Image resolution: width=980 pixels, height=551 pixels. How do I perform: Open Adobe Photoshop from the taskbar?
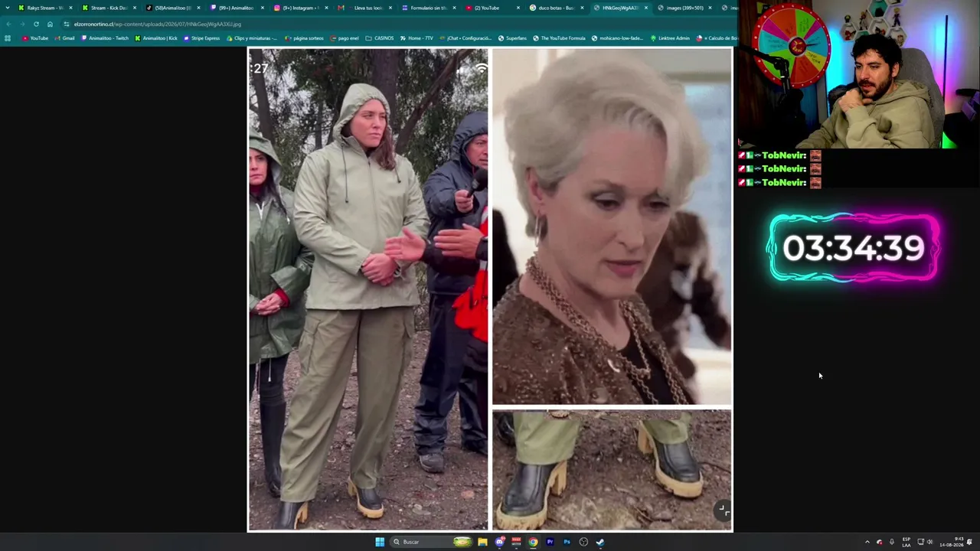click(x=567, y=542)
